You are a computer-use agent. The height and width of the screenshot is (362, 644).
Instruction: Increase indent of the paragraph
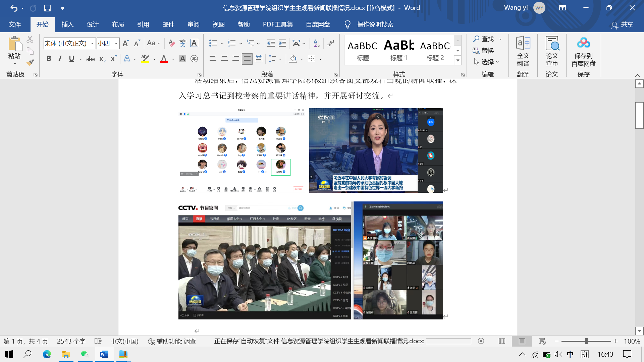pos(282,43)
